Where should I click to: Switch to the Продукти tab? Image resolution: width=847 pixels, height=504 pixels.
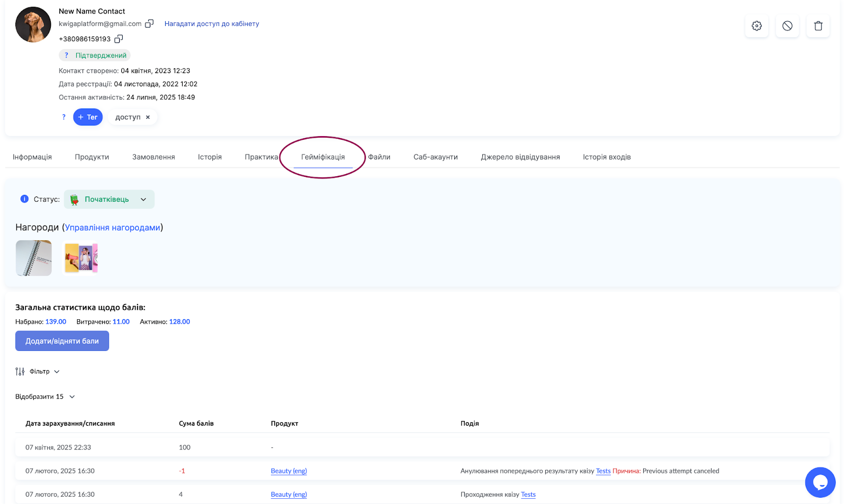coord(92,157)
